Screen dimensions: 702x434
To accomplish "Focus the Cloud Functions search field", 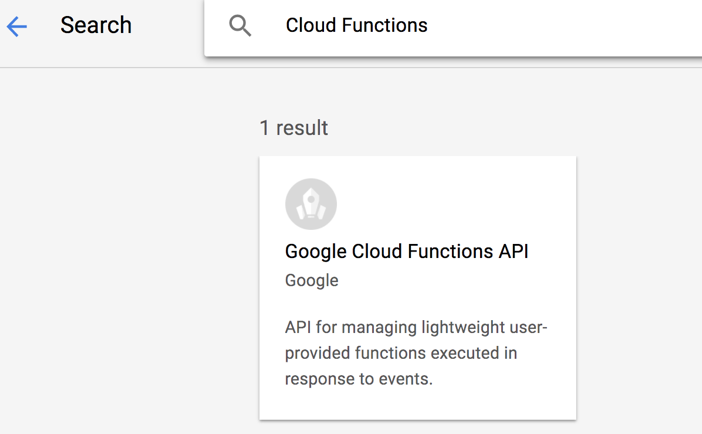I will point(453,26).
